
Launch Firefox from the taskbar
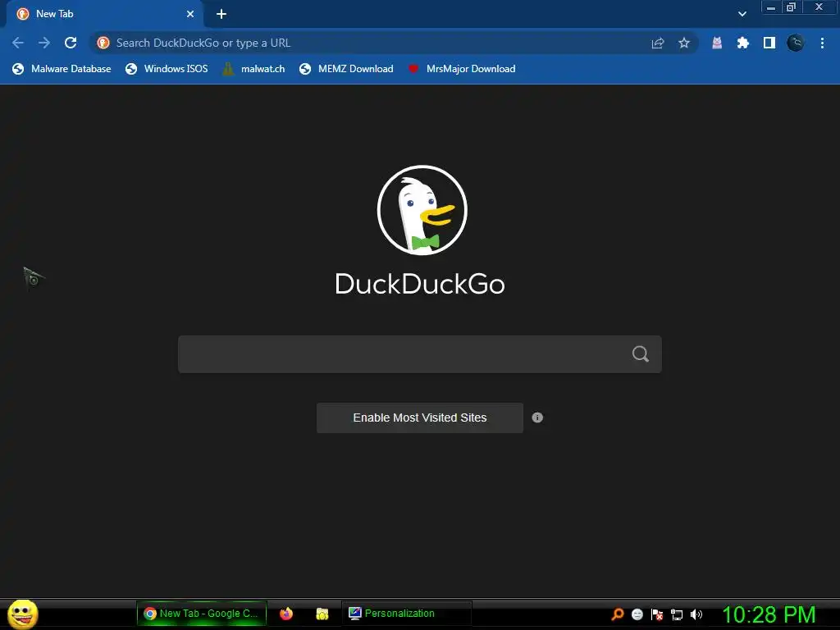tap(286, 614)
